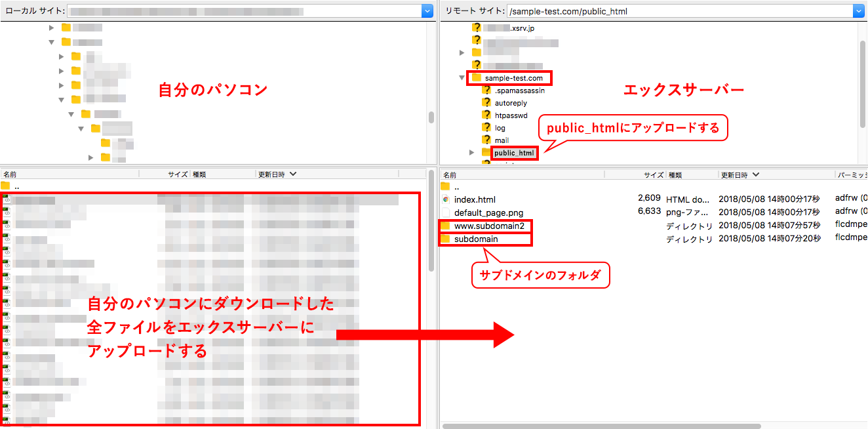The width and height of the screenshot is (868, 429).
Task: Open the remote site path dropdown
Action: [x=859, y=10]
